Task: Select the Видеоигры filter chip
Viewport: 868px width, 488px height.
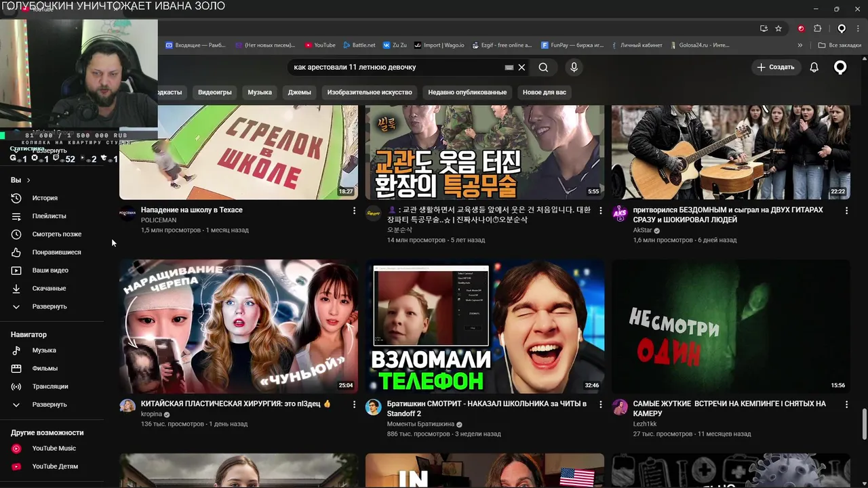Action: tap(214, 92)
